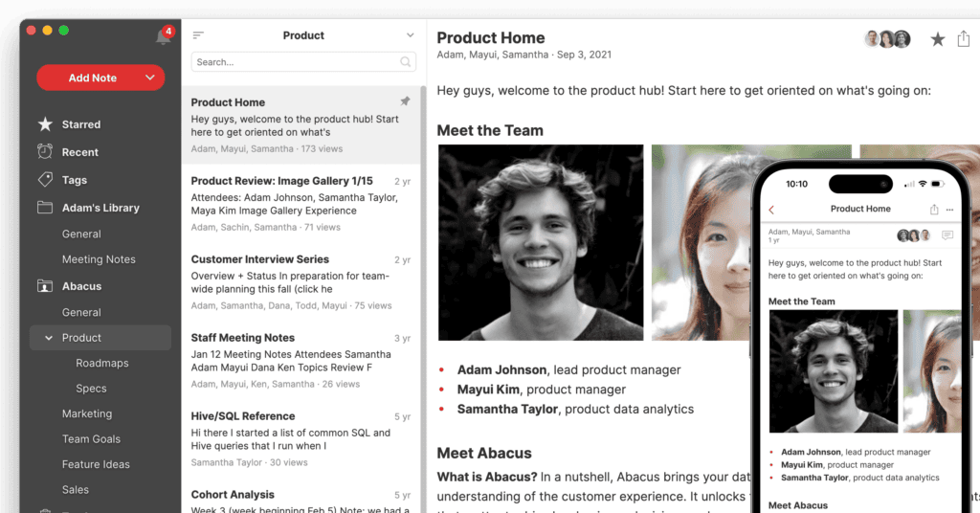The width and height of the screenshot is (980, 513).
Task: Open Hive/SQL Reference note
Action: [301, 438]
